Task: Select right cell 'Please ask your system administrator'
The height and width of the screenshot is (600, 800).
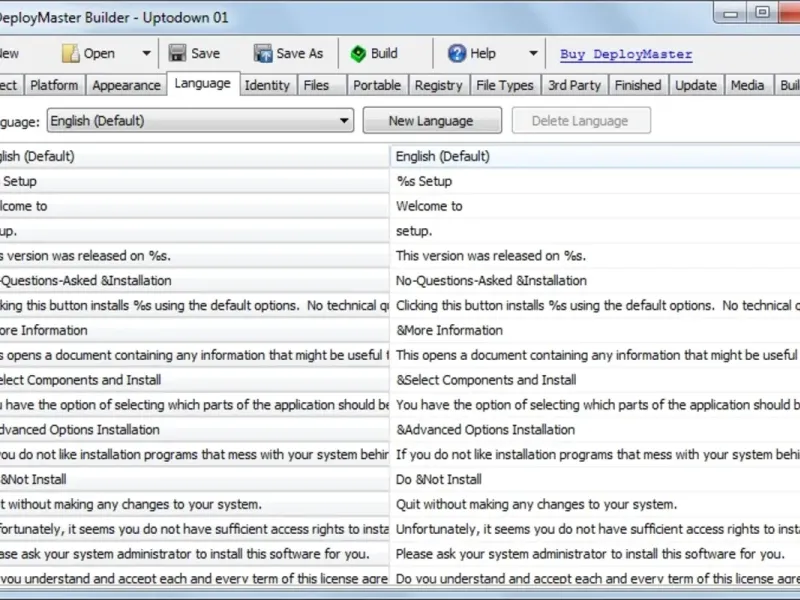Action: (x=595, y=554)
